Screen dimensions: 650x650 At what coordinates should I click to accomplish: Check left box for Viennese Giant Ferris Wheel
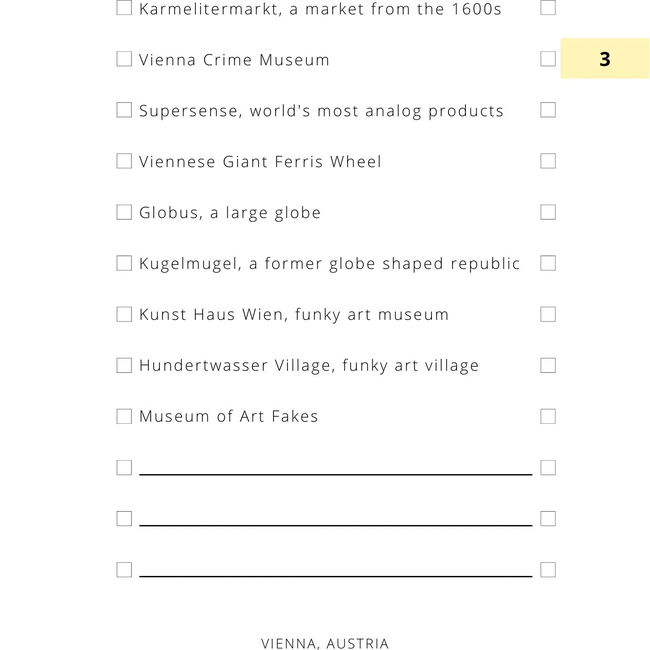pyautogui.click(x=124, y=161)
